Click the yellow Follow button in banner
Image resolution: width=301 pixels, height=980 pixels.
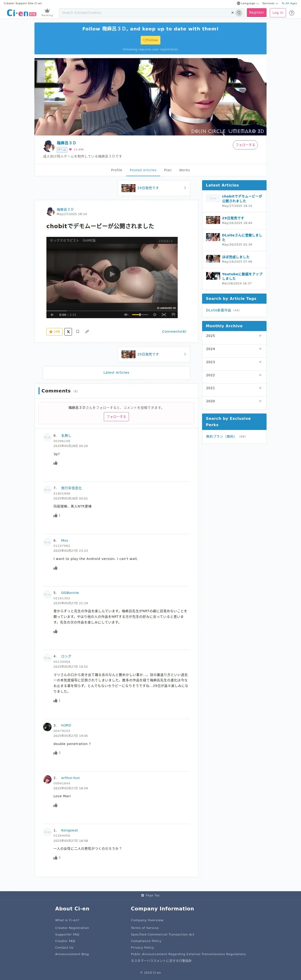point(150,40)
